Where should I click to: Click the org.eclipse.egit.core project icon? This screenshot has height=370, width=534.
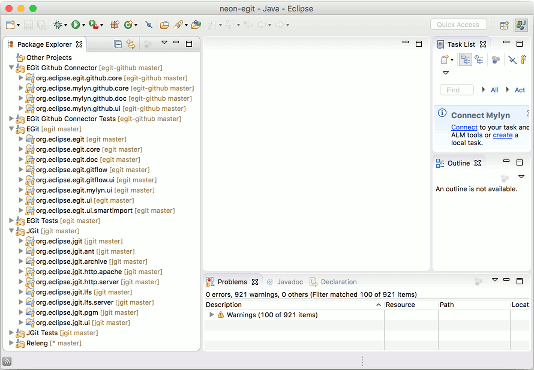(30, 149)
